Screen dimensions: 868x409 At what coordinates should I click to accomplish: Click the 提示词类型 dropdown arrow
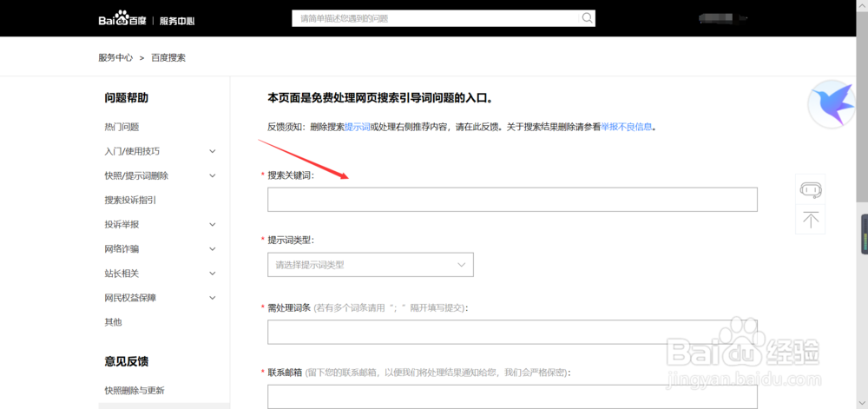[462, 265]
